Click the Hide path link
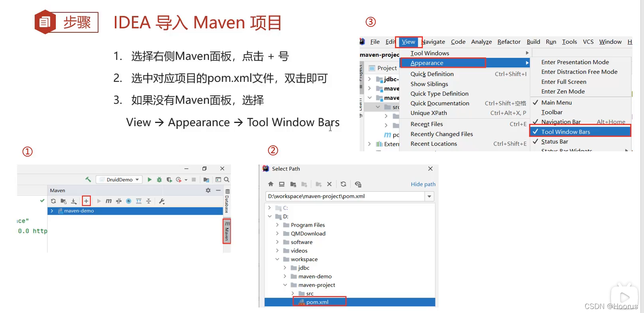Viewport: 644px width, 313px height. tap(423, 184)
